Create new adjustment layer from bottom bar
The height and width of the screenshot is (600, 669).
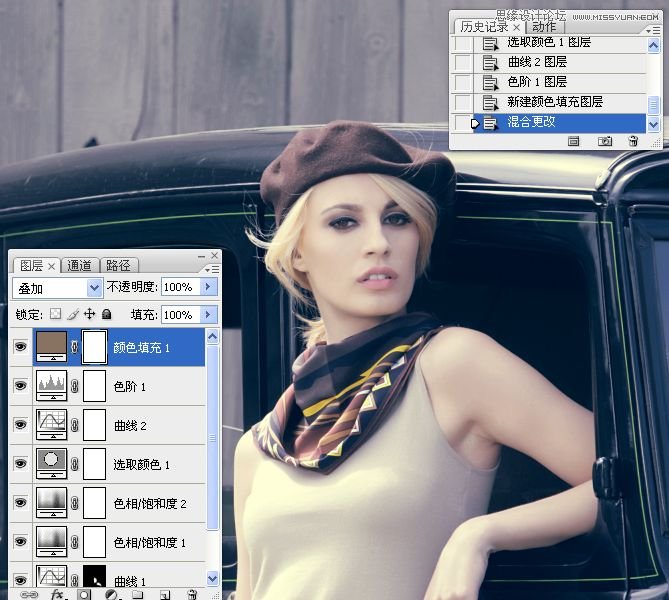click(111, 594)
